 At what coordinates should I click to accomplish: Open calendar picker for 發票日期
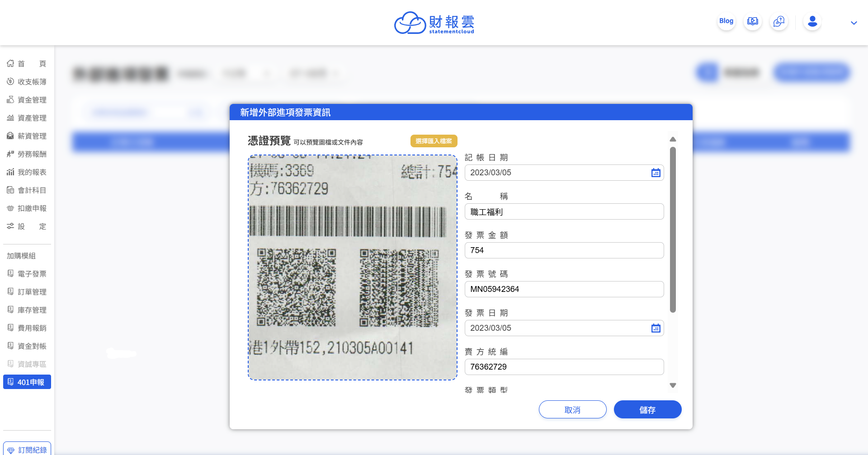656,328
